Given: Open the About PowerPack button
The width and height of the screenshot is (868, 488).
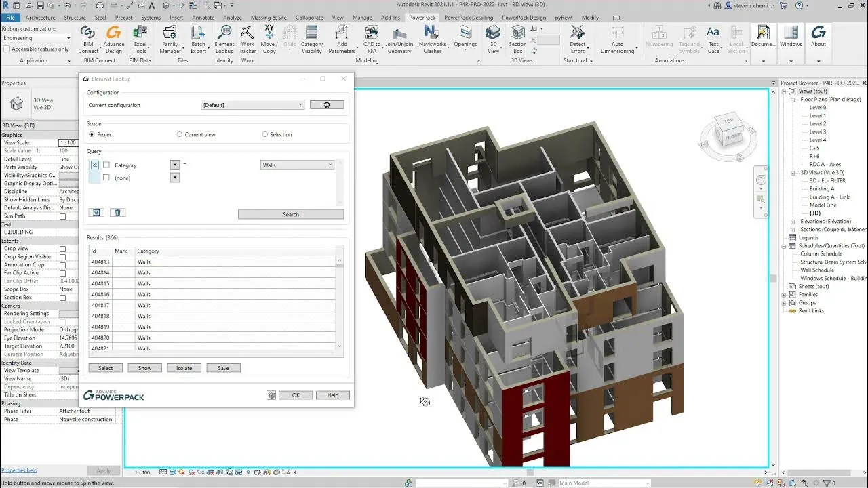Looking at the screenshot, I should pyautogui.click(x=818, y=37).
